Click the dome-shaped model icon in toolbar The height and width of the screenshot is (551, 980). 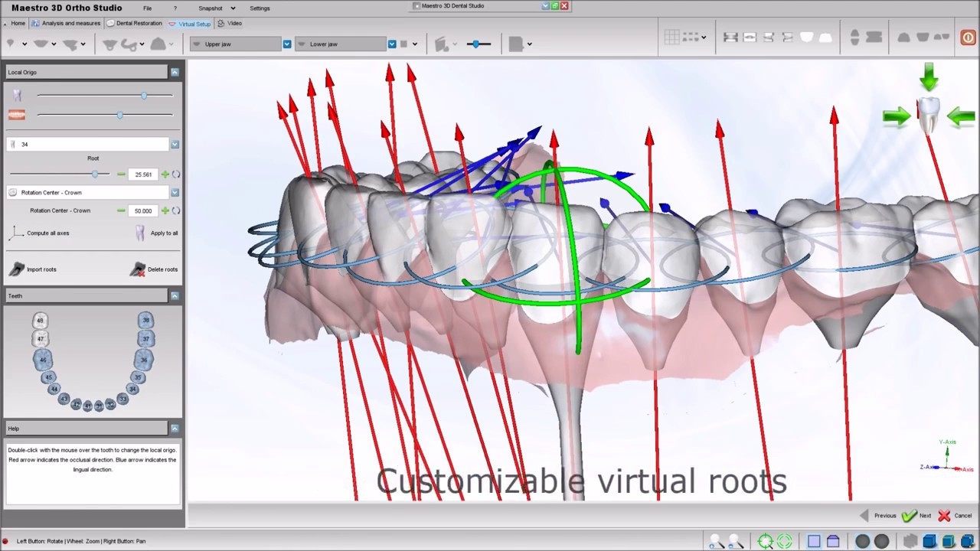[x=158, y=44]
